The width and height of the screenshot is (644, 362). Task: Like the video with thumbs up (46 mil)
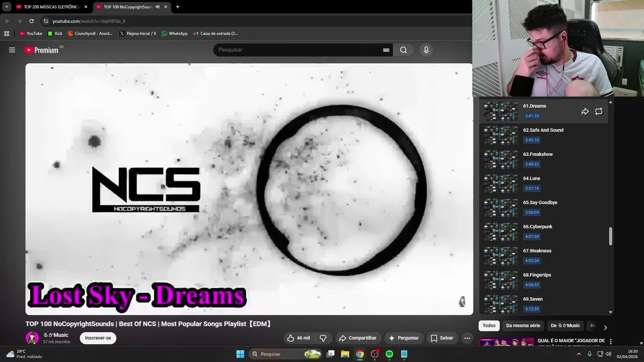click(x=298, y=338)
